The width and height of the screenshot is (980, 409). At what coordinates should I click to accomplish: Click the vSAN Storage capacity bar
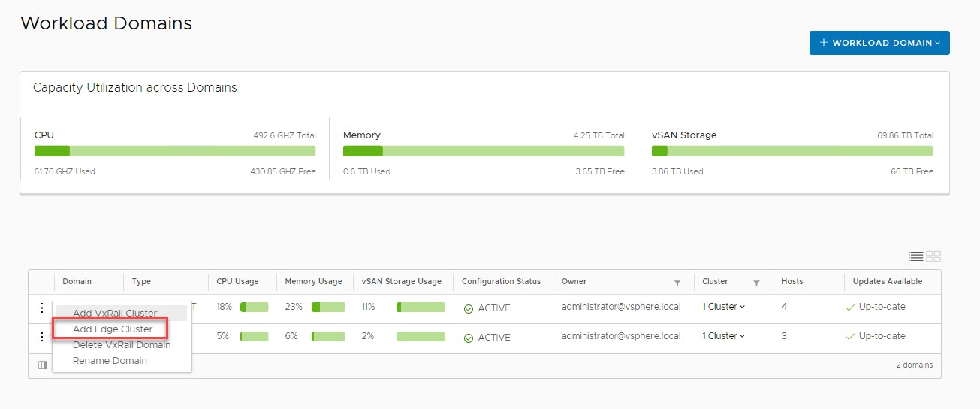coord(792,151)
